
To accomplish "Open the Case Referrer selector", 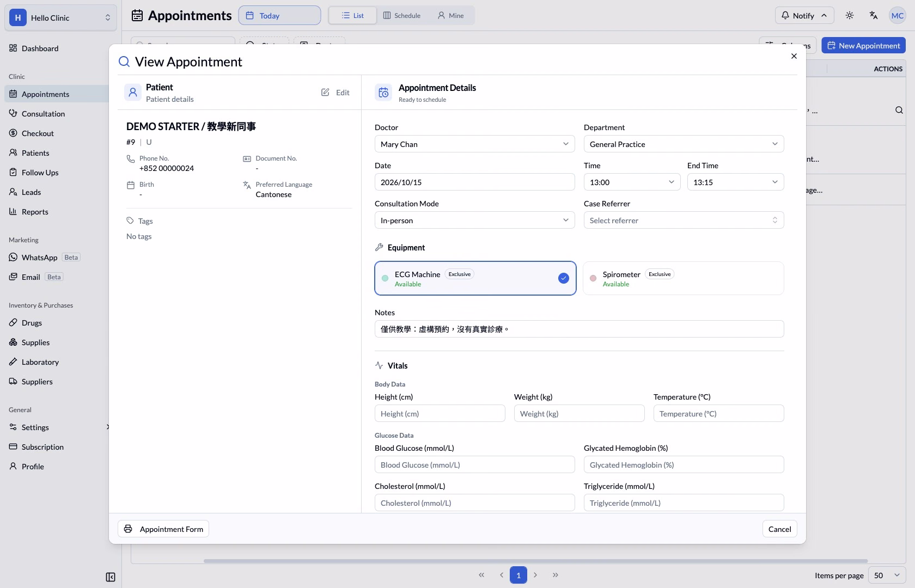I will [x=684, y=220].
